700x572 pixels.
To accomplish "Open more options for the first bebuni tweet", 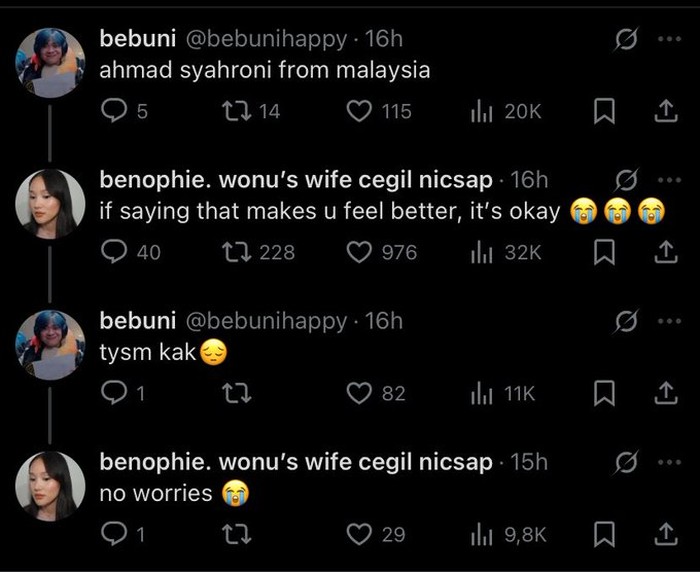I will click(x=666, y=39).
